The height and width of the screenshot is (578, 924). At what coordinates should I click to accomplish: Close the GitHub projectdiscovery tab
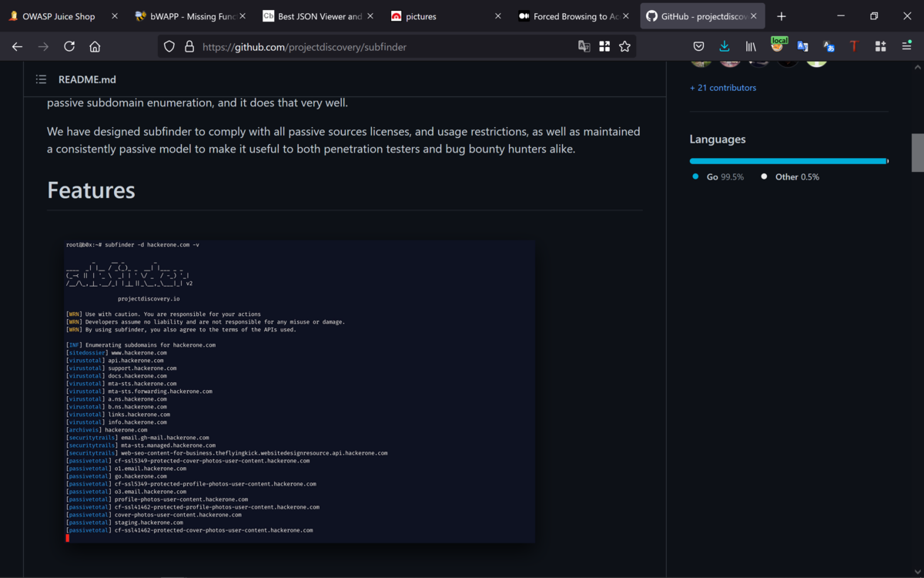pyautogui.click(x=754, y=16)
